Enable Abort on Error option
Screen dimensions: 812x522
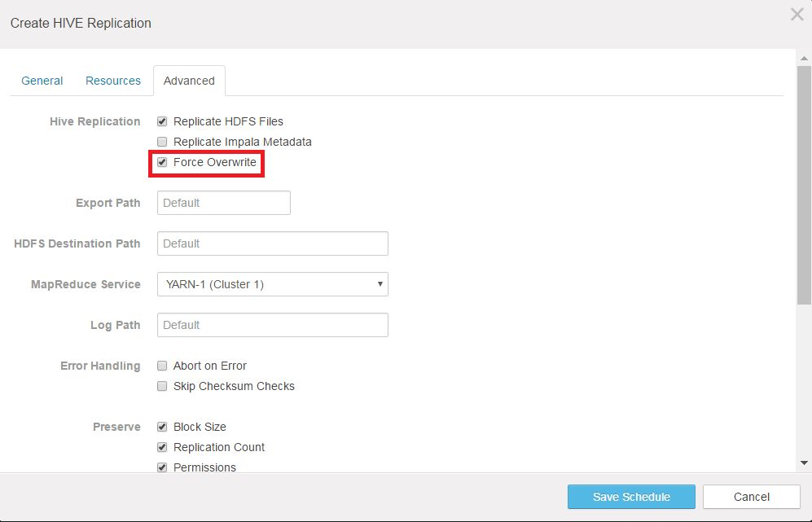tap(162, 366)
